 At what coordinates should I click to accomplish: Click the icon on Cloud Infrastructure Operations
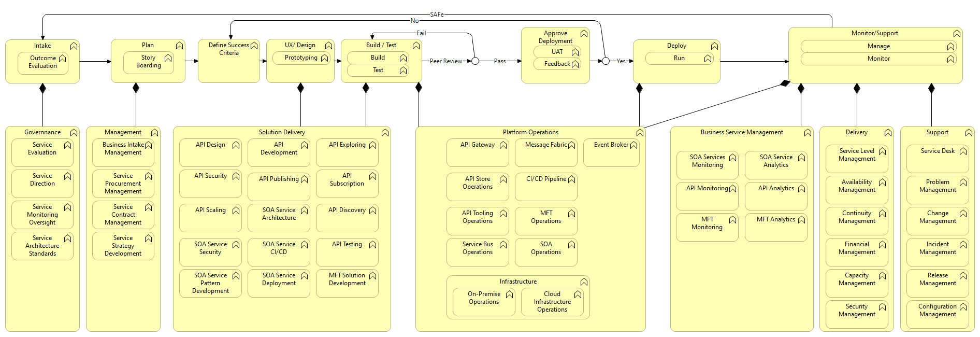tap(578, 294)
